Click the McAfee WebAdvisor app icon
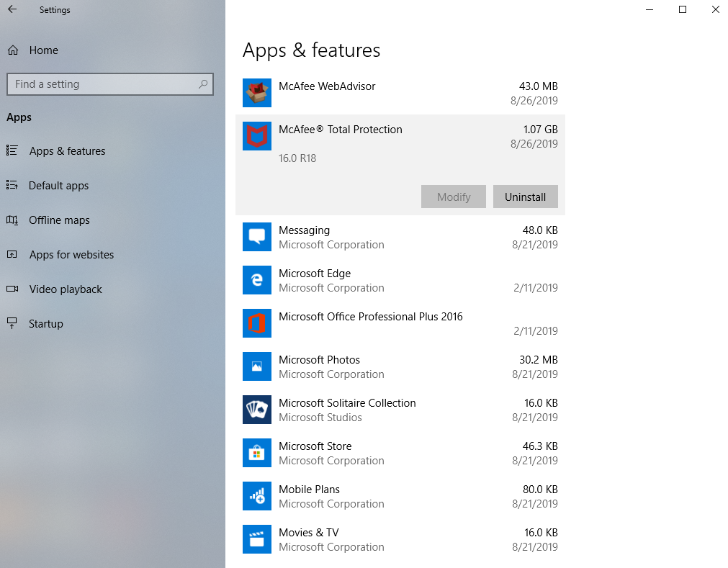Screen dimensions: 728x568 tap(257, 93)
